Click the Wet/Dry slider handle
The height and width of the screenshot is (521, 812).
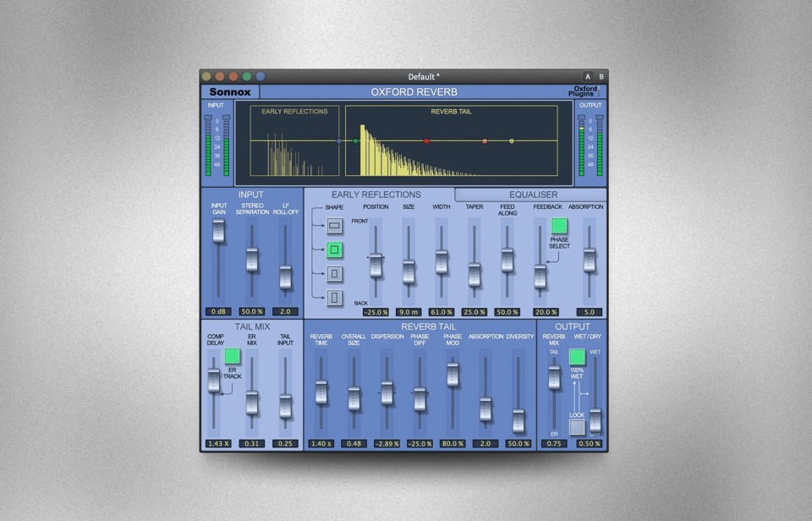pyautogui.click(x=595, y=420)
